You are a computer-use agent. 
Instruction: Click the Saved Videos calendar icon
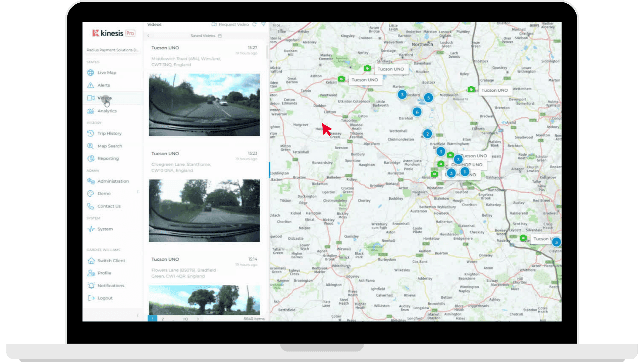(x=220, y=36)
